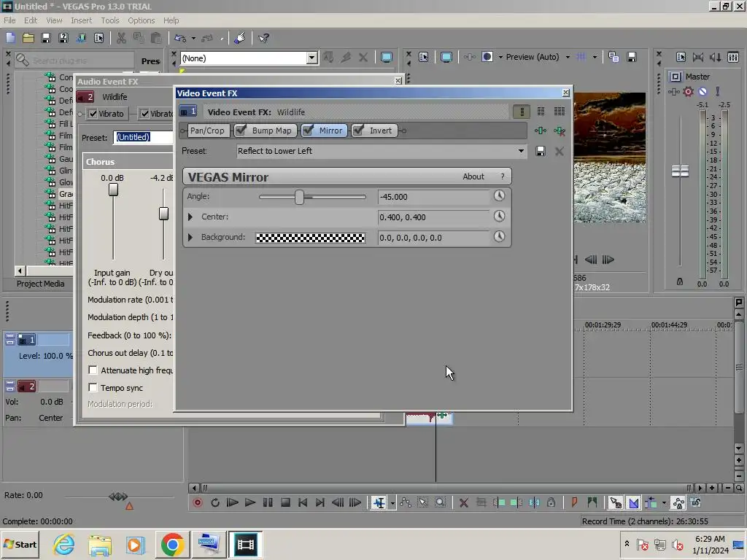This screenshot has width=747, height=560.
Task: Click About in VEGAS Mirror header
Action: (x=473, y=176)
